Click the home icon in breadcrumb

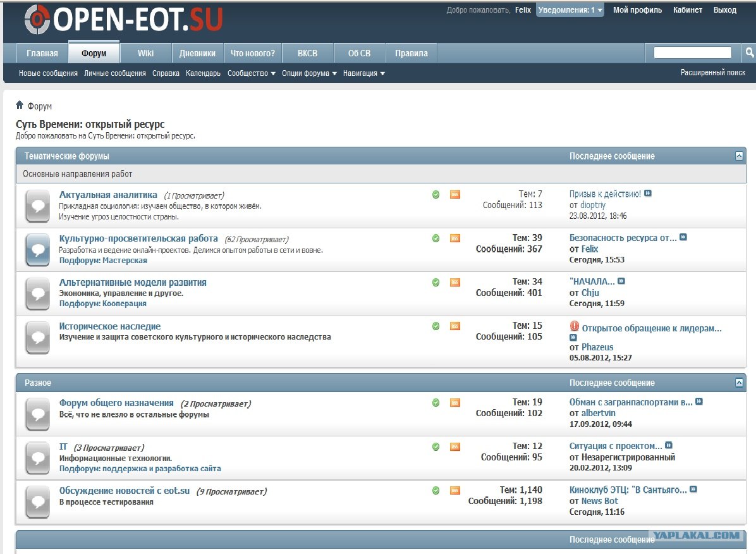coord(20,105)
